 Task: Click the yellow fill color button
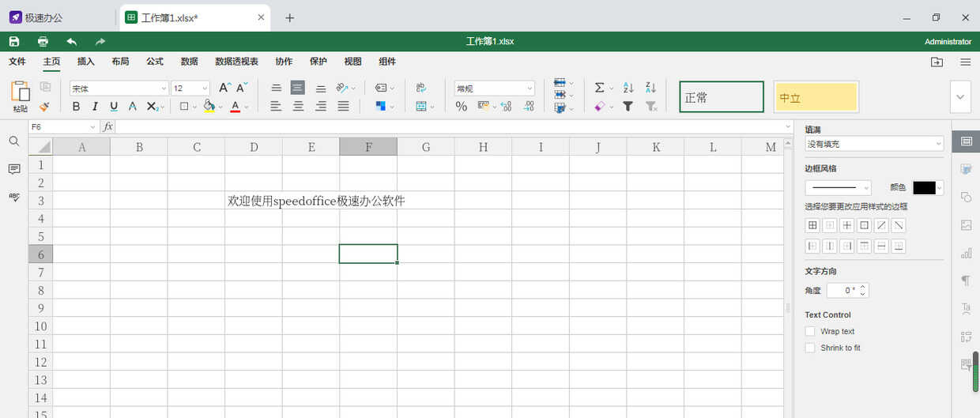(209, 106)
